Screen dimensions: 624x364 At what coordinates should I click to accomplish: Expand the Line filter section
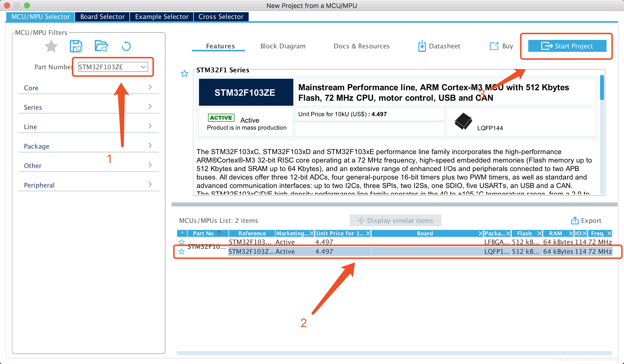(89, 126)
